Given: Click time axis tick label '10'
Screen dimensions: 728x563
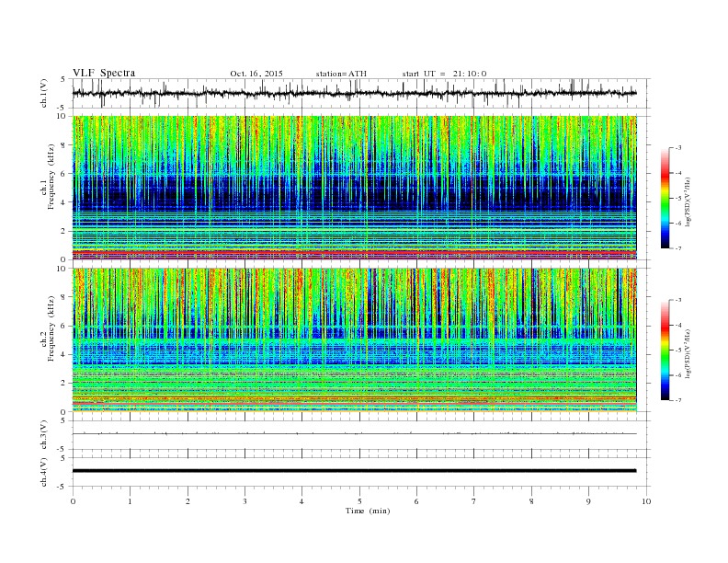Looking at the screenshot, I should coord(646,501).
